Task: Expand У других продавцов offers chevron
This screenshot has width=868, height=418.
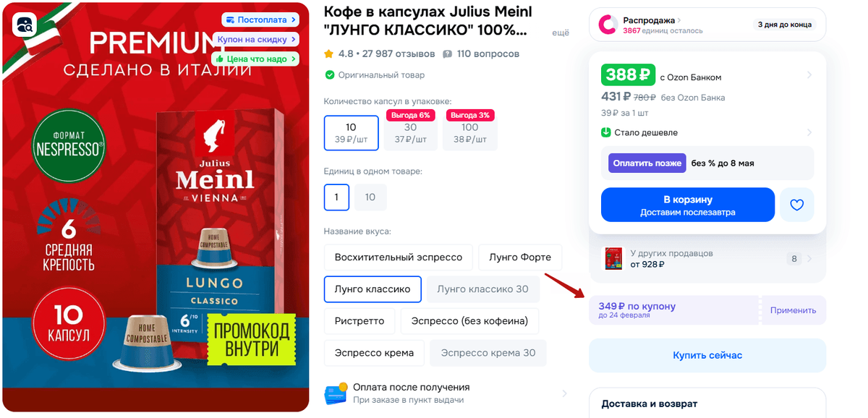Action: coord(809,259)
